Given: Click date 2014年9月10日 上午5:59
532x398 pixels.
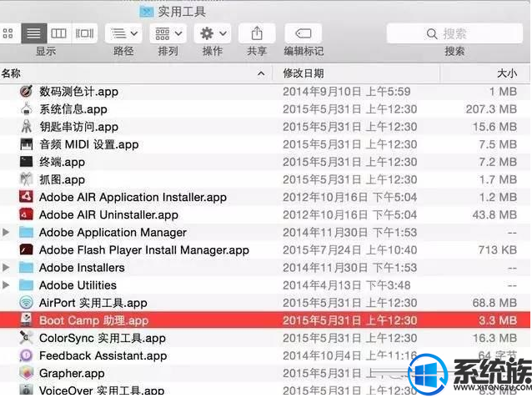Looking at the screenshot, I should pos(347,91).
